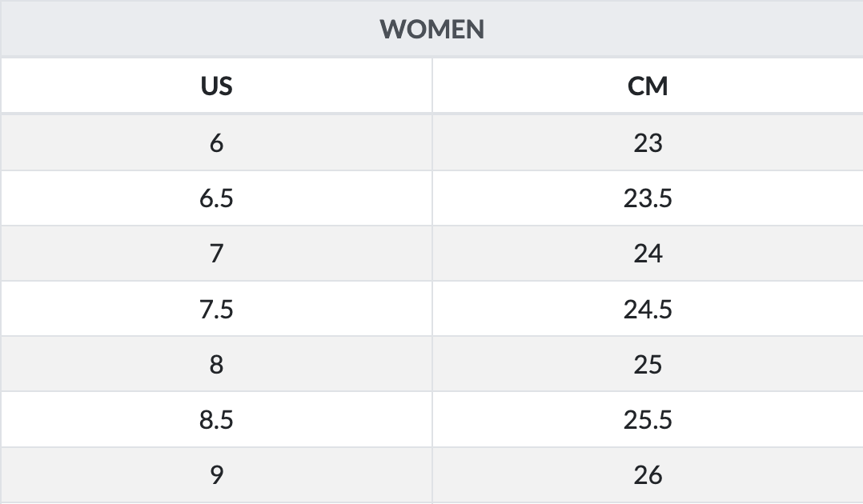The width and height of the screenshot is (863, 504).
Task: Click the 25 CM value
Action: (x=648, y=364)
